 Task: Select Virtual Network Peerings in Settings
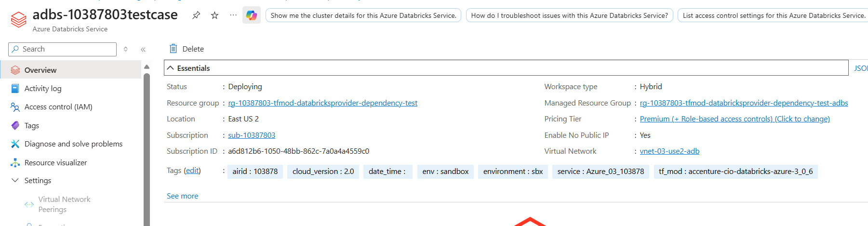64,204
